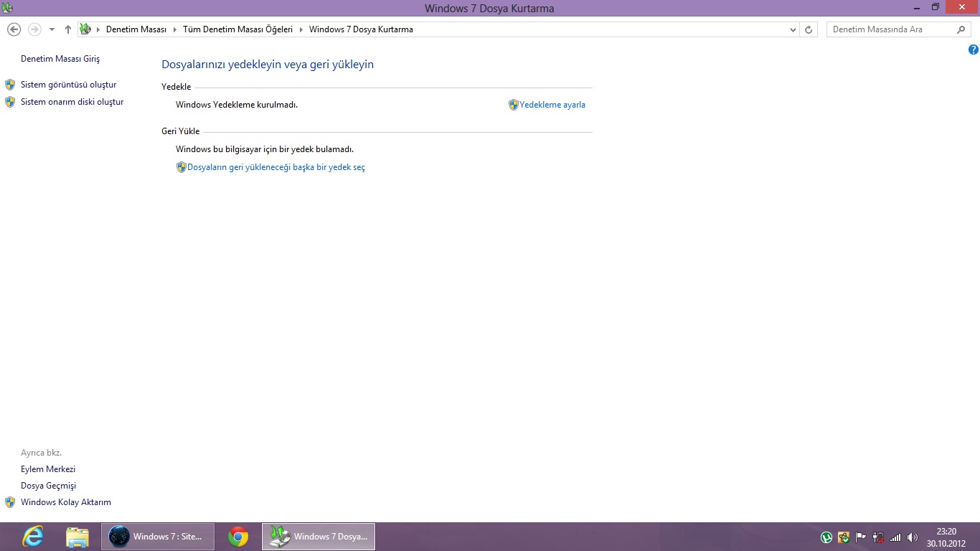Click the Yedekle section label
The height and width of the screenshot is (551, 980).
point(176,87)
